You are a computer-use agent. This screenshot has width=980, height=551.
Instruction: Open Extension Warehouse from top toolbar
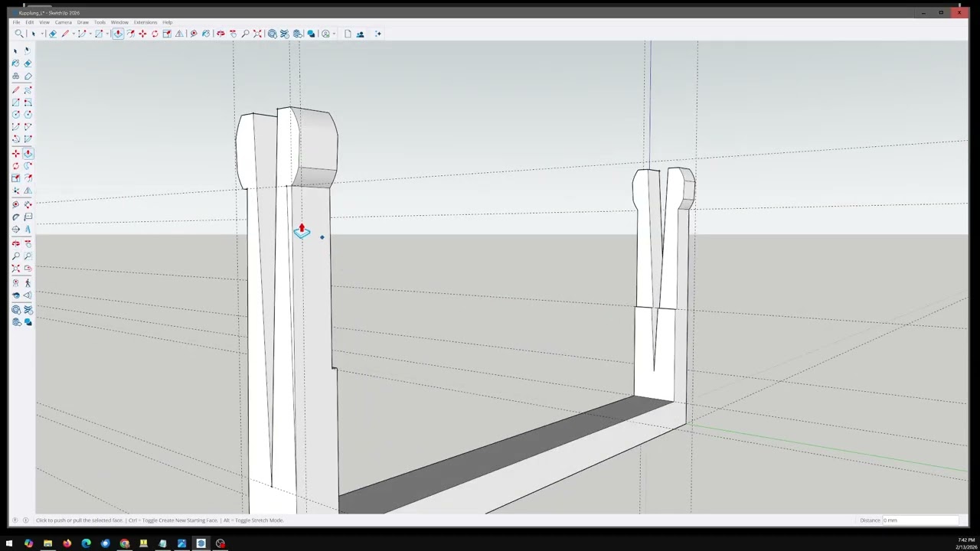coord(284,34)
